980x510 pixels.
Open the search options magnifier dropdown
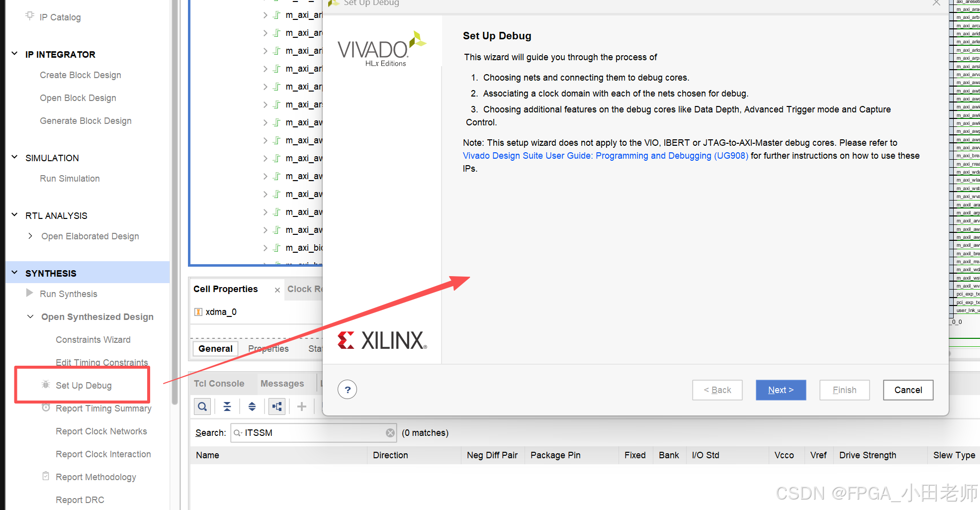click(238, 433)
